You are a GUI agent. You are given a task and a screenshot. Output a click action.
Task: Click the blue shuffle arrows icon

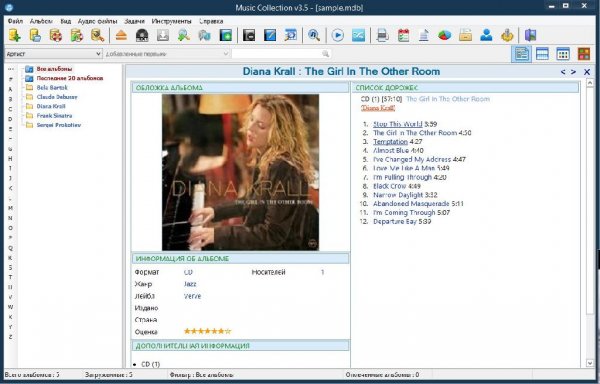pyautogui.click(x=359, y=35)
